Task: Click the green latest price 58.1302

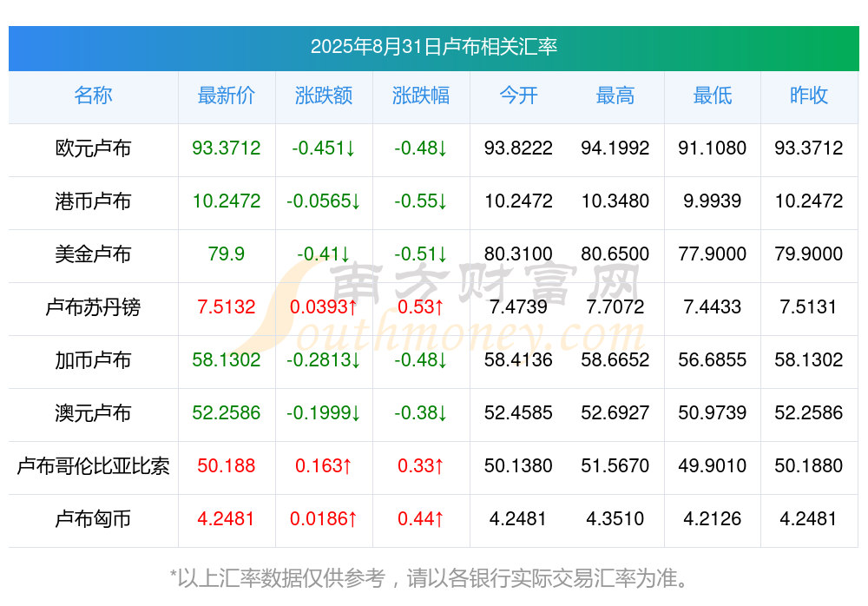Action: click(x=227, y=360)
